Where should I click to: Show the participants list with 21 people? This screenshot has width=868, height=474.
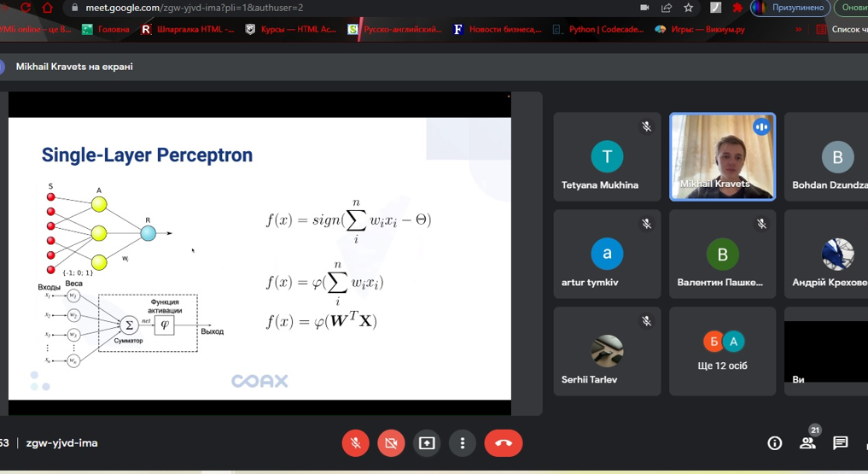(x=807, y=442)
